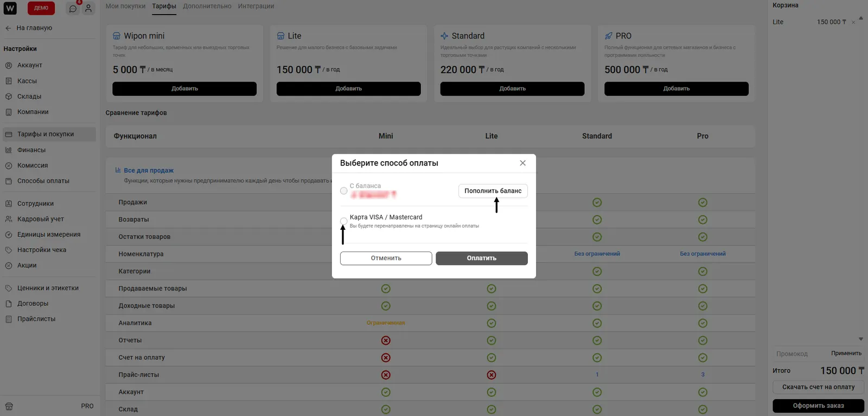868x416 pixels.
Task: Expand the All for sales section
Action: 148,171
